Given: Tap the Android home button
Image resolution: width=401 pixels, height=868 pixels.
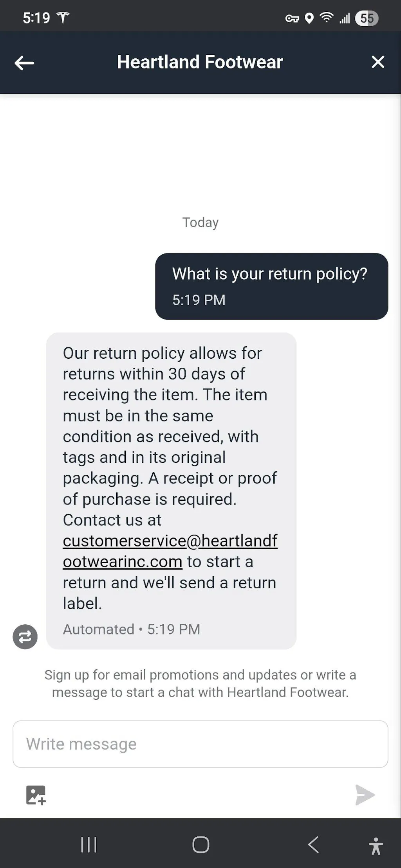Looking at the screenshot, I should (x=200, y=845).
